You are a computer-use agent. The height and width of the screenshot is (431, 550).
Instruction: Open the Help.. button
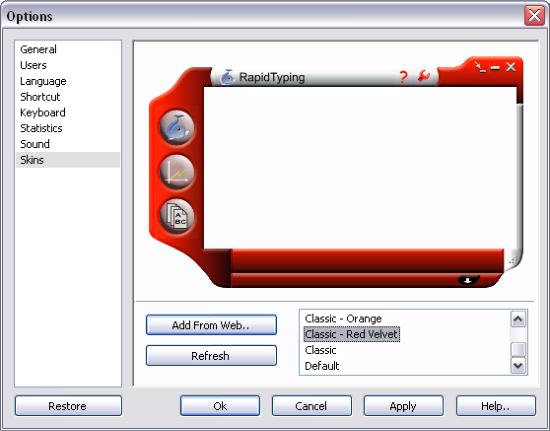coord(496,406)
